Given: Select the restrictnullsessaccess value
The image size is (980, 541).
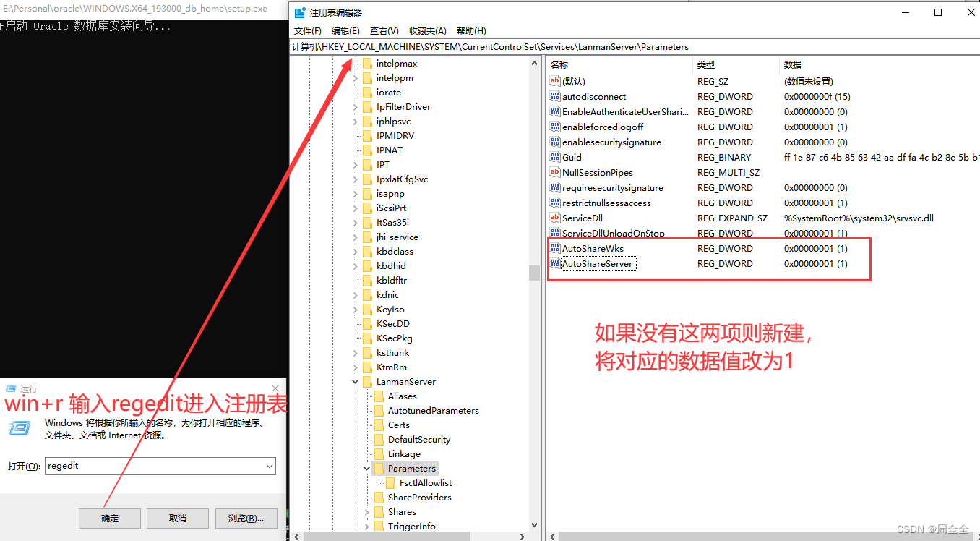Looking at the screenshot, I should pos(606,203).
